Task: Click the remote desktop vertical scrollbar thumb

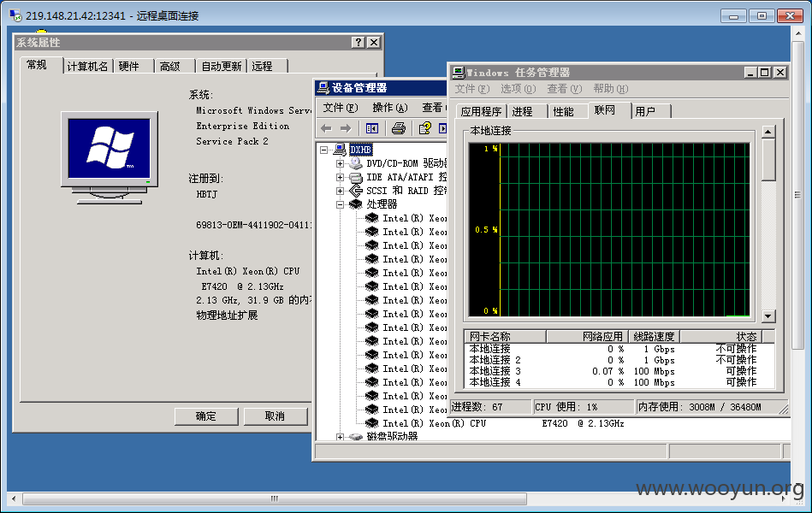Action: point(797,195)
